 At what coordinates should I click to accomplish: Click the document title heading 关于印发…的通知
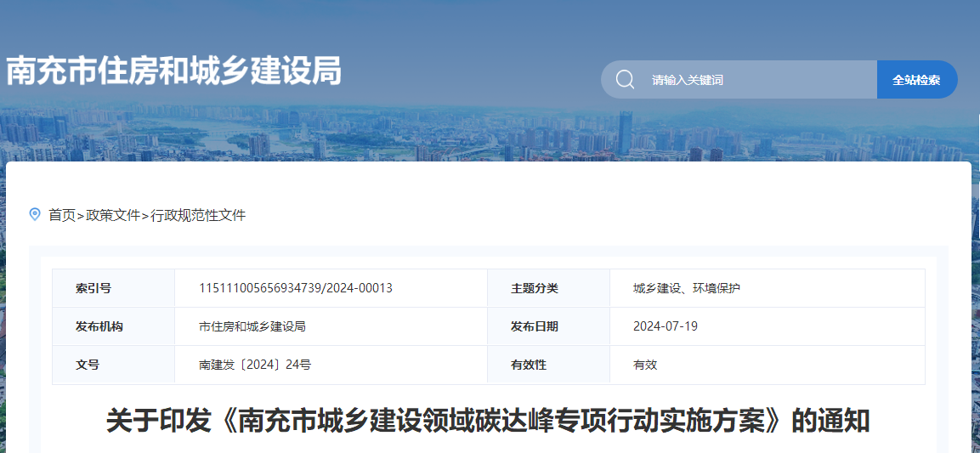[488, 421]
